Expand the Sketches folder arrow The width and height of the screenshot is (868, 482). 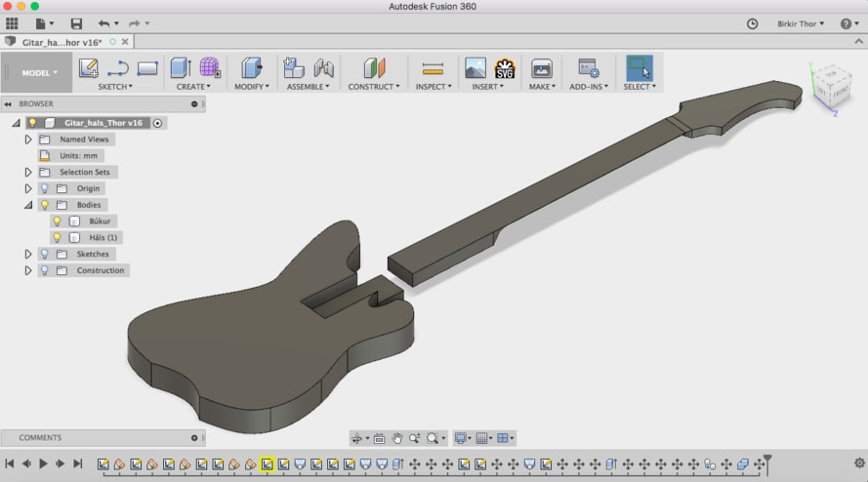(27, 254)
